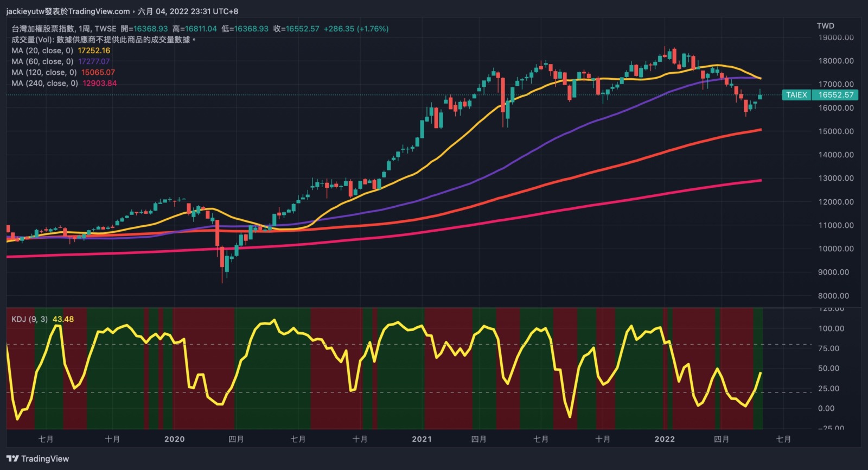Click the 2022 time axis label
Screen dimensions: 868x470
tap(665, 439)
